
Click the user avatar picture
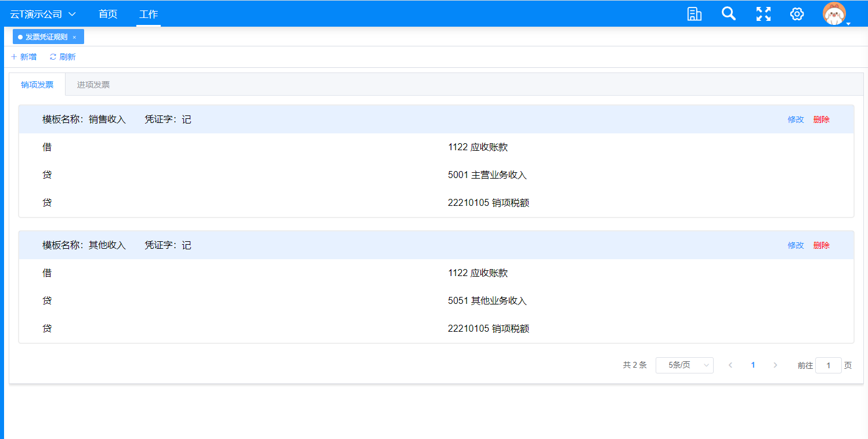coord(834,14)
